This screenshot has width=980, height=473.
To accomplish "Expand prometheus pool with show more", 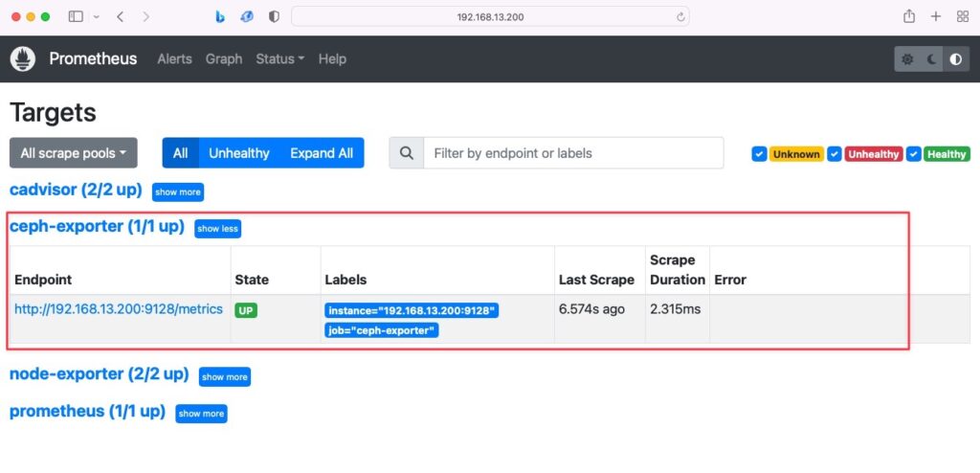I will [201, 414].
